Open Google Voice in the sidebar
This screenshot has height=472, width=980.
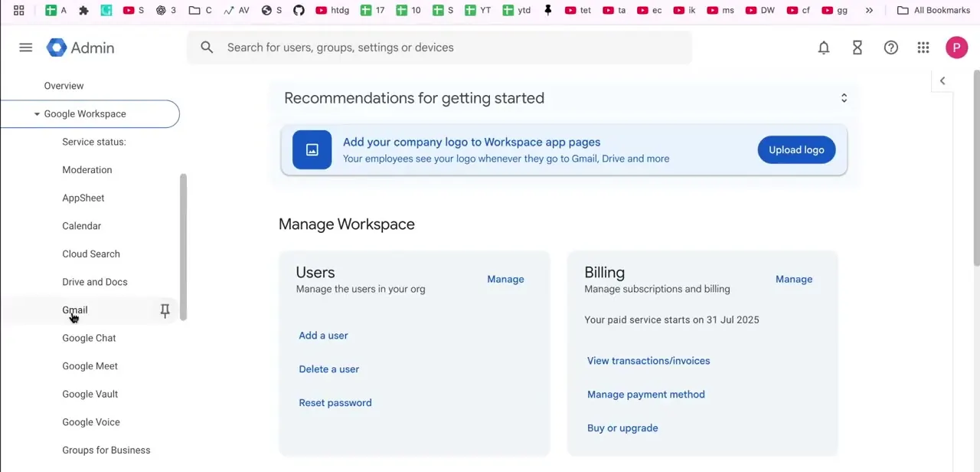click(x=91, y=422)
